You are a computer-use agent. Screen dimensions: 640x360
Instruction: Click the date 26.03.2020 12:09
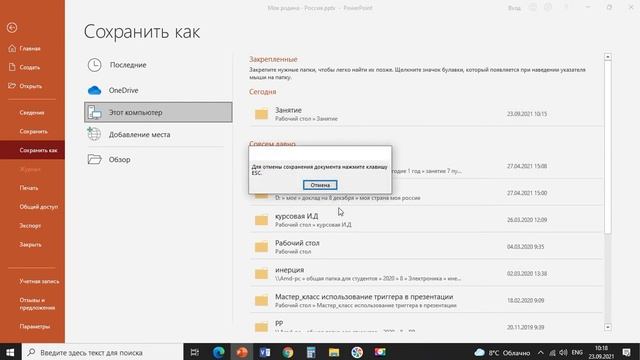pos(526,220)
